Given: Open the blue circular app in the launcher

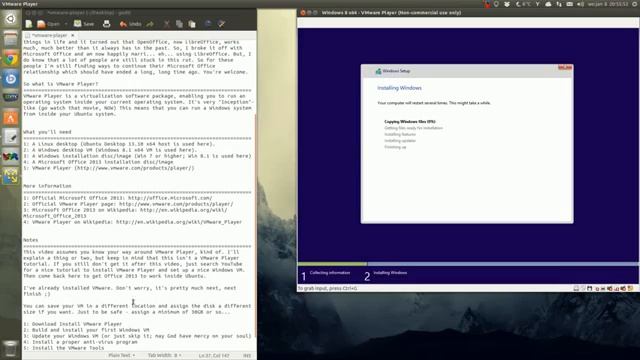Looking at the screenshot, I should (x=11, y=78).
